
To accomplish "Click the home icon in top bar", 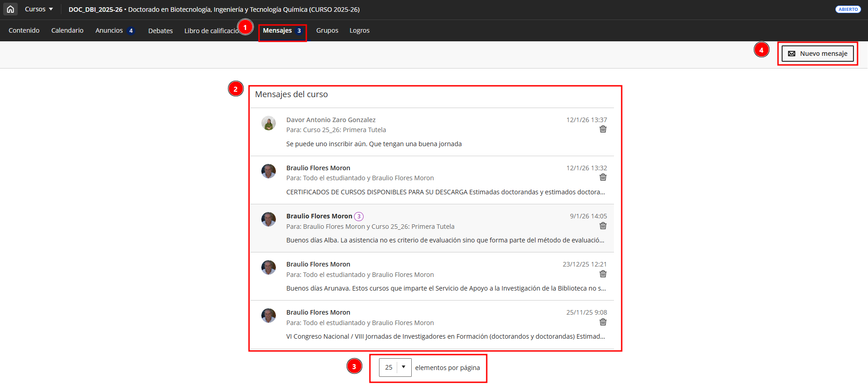I will [x=10, y=9].
